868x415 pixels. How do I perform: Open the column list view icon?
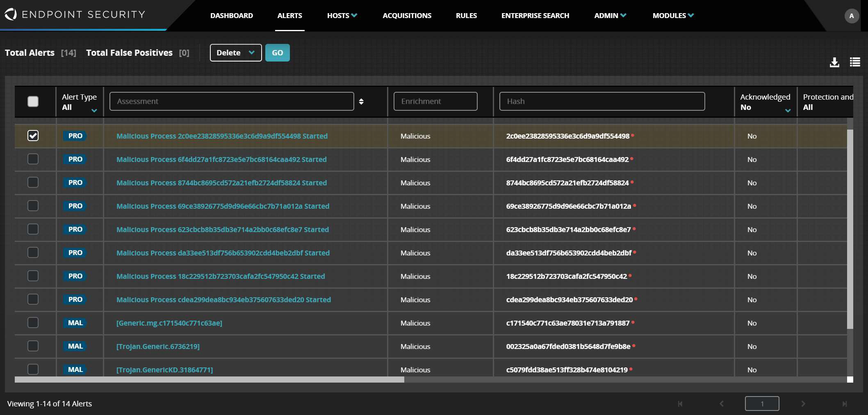click(x=855, y=62)
